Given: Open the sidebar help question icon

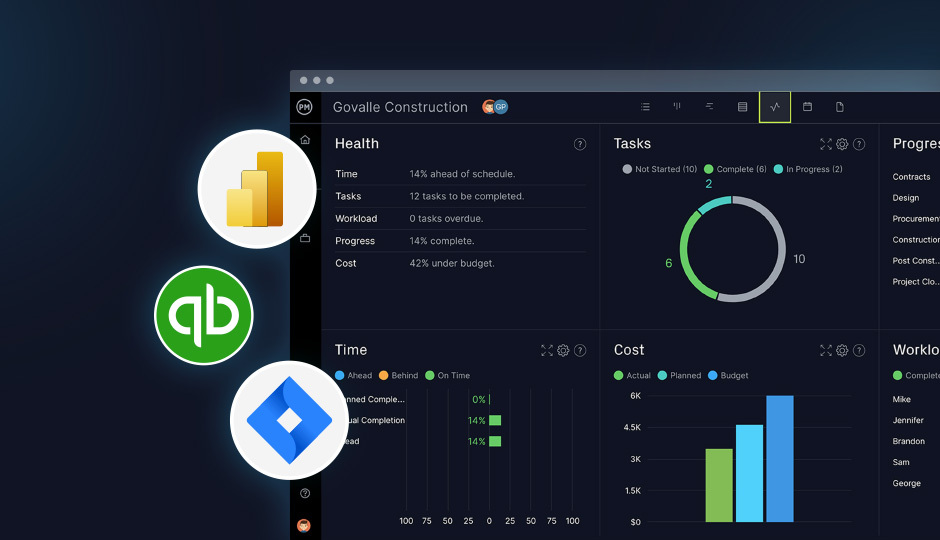Looking at the screenshot, I should (x=305, y=493).
